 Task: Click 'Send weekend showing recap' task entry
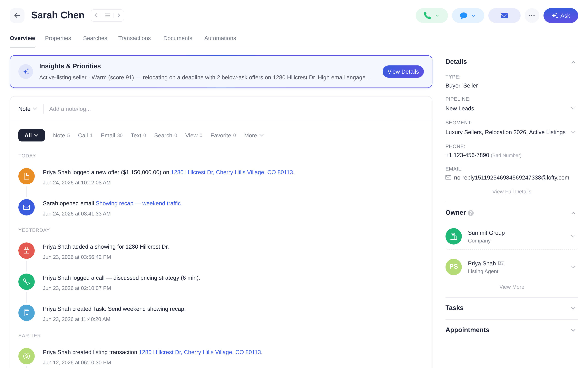[x=114, y=309]
